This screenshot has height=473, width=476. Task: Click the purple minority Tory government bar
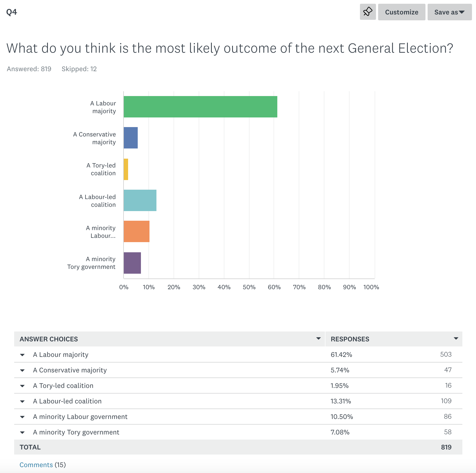[132, 263]
